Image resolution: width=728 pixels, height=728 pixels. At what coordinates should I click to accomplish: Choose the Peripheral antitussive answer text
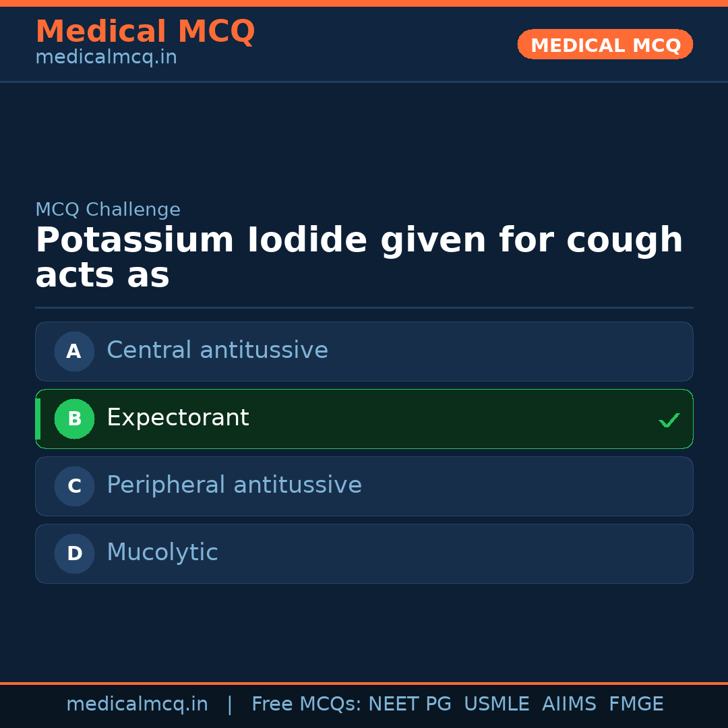[234, 485]
